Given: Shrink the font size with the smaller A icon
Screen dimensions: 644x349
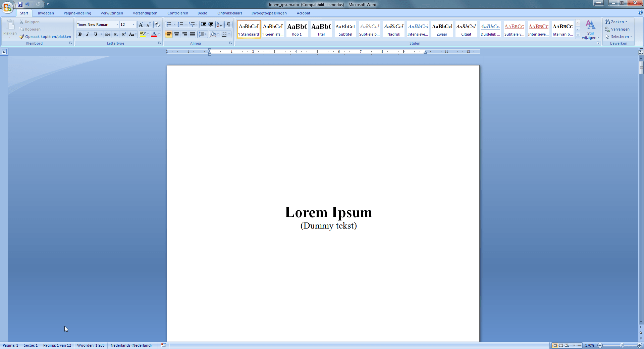Looking at the screenshot, I should [148, 24].
